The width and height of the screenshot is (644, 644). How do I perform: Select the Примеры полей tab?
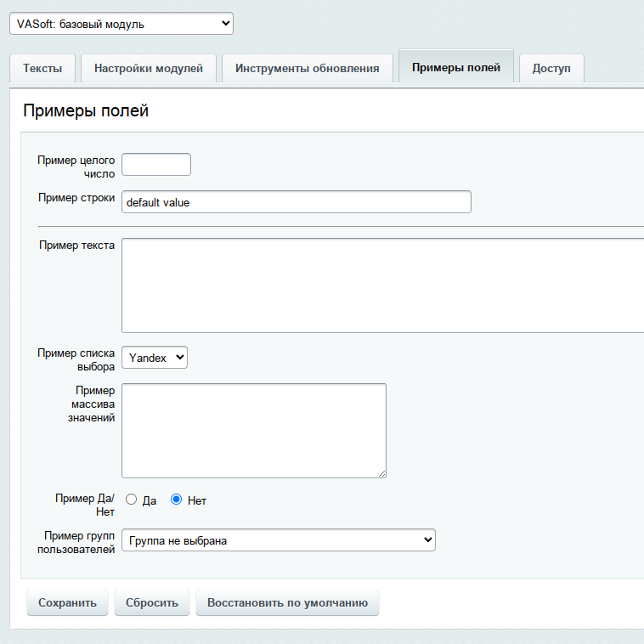coord(456,68)
